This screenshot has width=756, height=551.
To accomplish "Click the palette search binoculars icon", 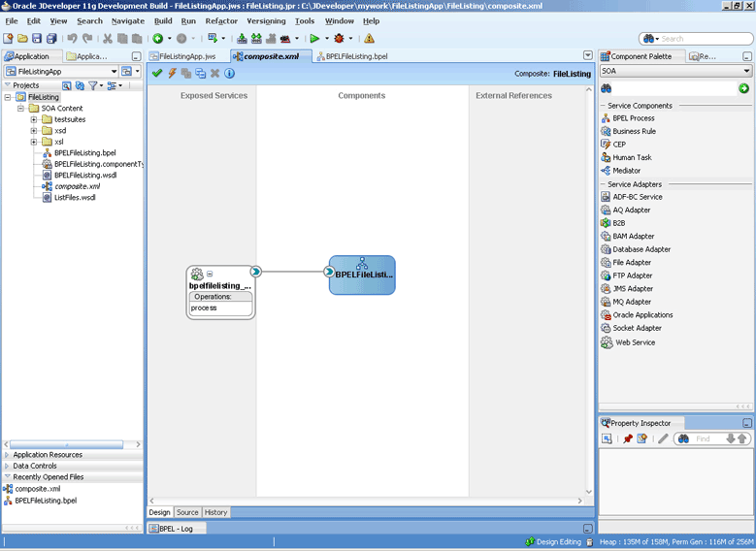I will point(606,88).
